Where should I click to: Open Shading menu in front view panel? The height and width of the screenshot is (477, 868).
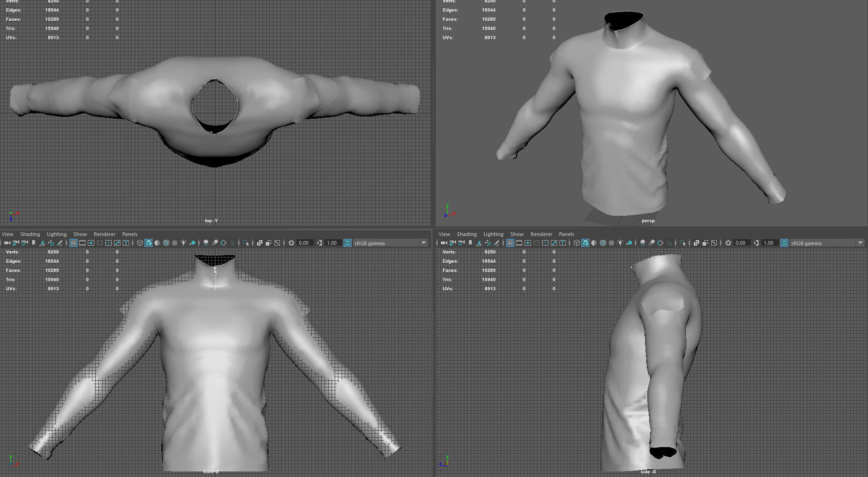coord(30,234)
